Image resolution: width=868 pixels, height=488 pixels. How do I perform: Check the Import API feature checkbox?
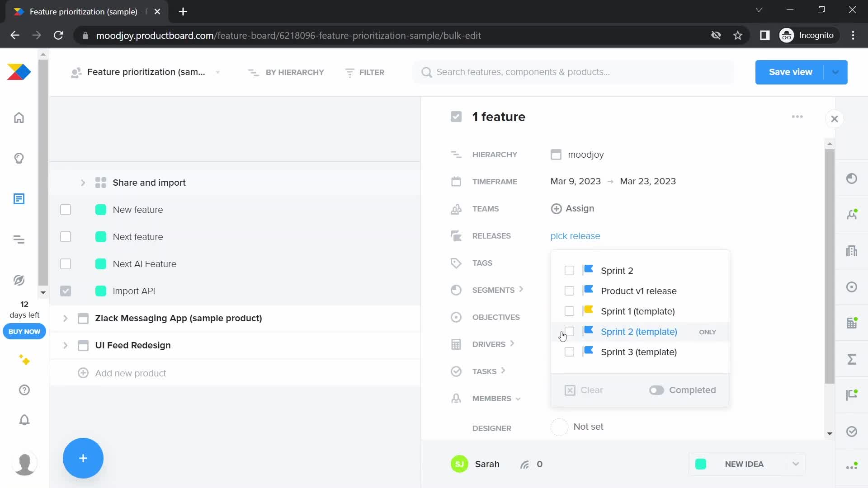pos(66,291)
